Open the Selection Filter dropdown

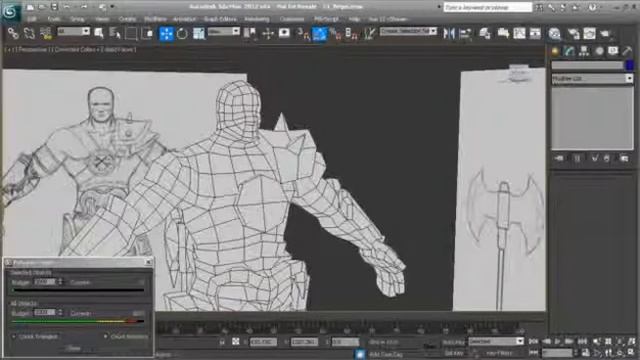(x=73, y=31)
